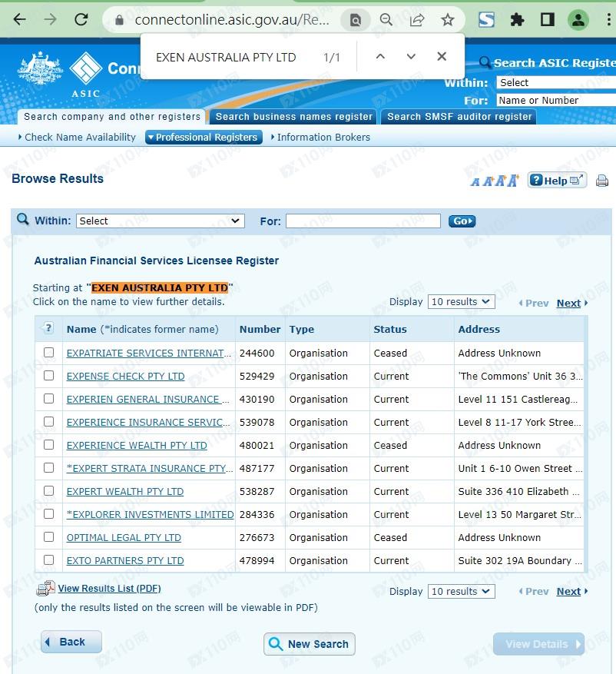Check the EXTO PARTNERS PTY LTD row
The image size is (616, 674).
click(x=49, y=560)
